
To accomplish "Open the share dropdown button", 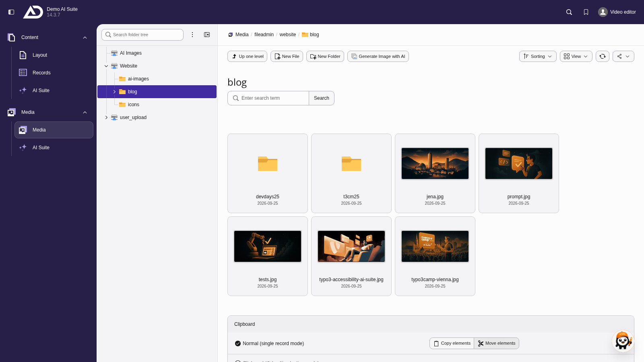I will 623,56.
